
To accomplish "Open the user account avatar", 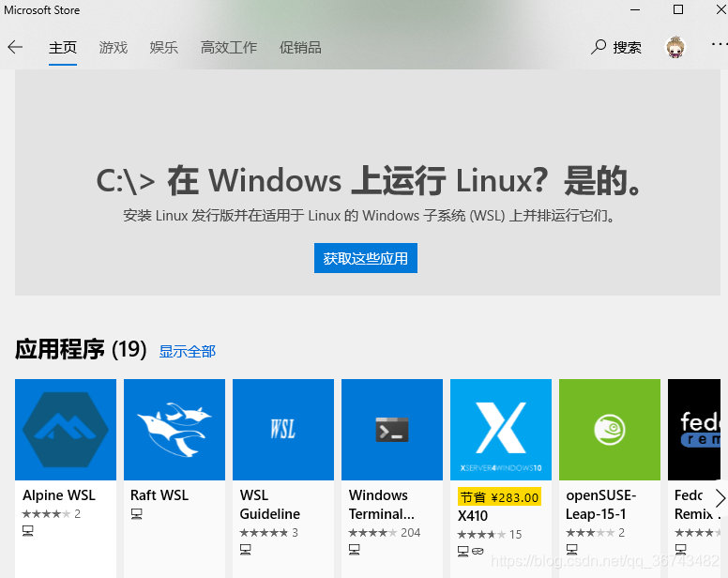I will pos(675,47).
